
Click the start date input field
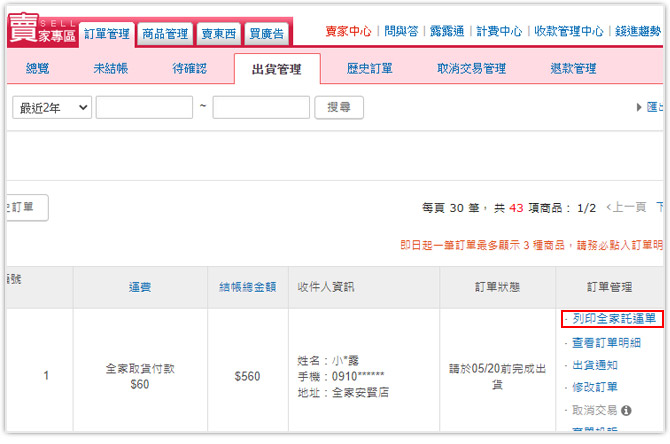point(144,108)
